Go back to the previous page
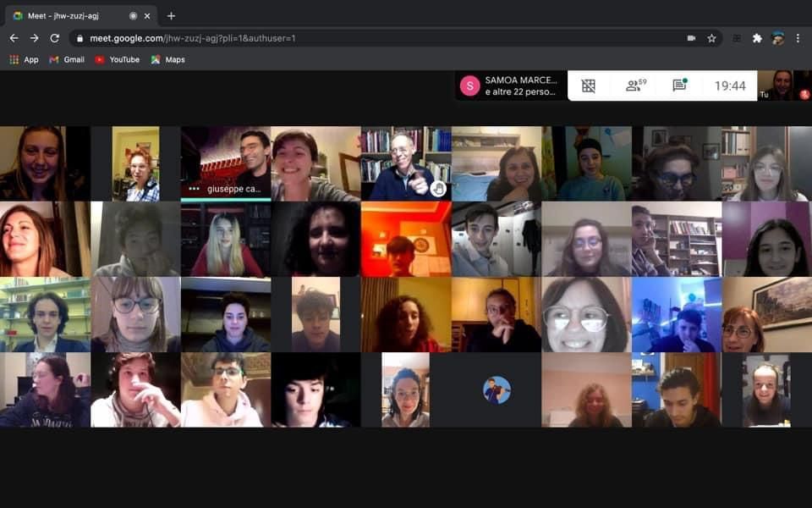 pyautogui.click(x=14, y=38)
